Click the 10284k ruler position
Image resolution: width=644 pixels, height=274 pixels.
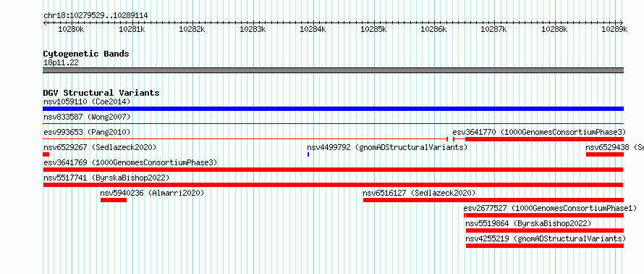pyautogui.click(x=313, y=29)
